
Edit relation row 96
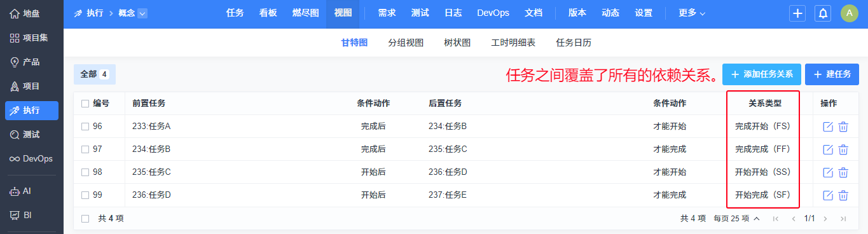828,127
